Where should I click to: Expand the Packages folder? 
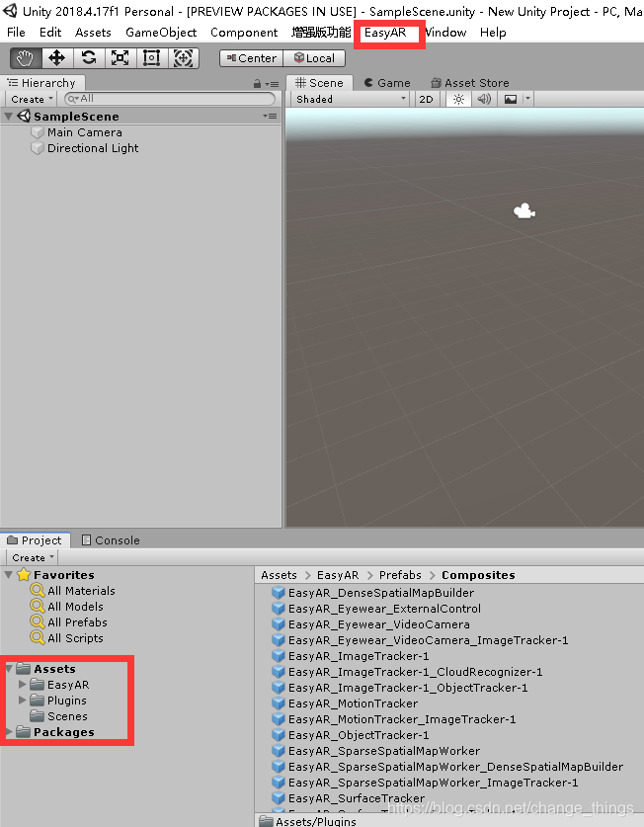click(9, 732)
